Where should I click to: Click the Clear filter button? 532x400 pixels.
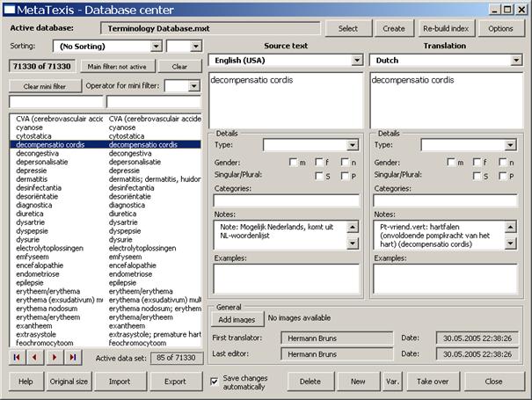point(179,67)
